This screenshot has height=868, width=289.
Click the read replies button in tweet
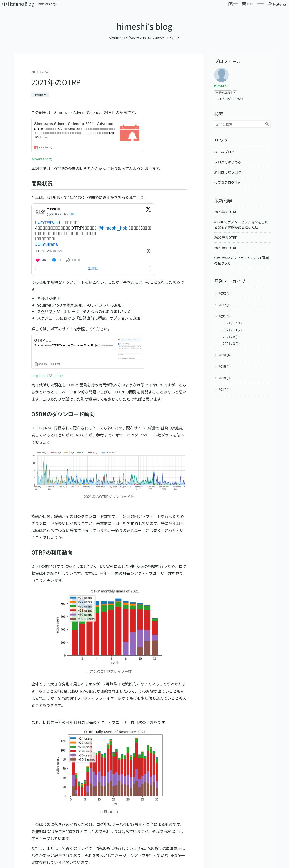point(93,268)
